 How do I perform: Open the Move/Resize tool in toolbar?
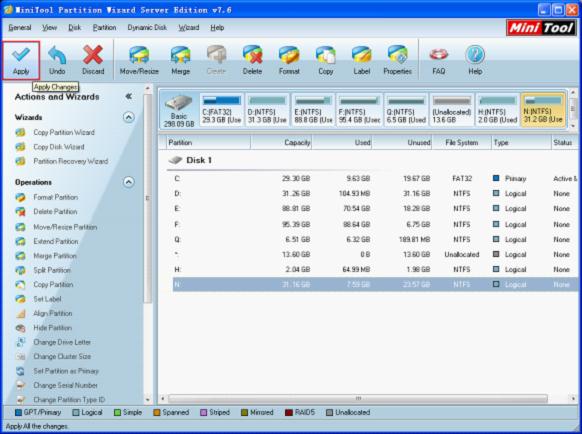click(139, 60)
